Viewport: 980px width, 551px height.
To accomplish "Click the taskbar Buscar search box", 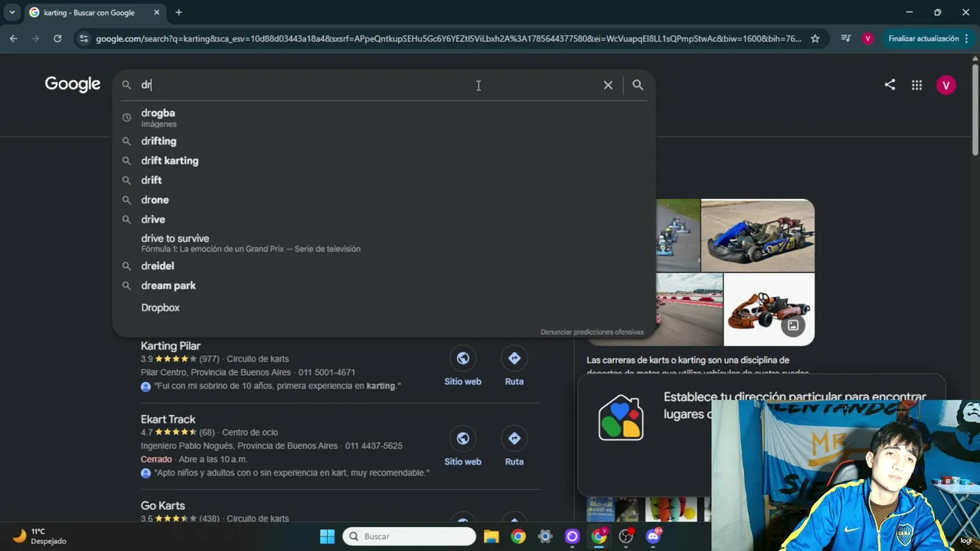I will pyautogui.click(x=409, y=536).
